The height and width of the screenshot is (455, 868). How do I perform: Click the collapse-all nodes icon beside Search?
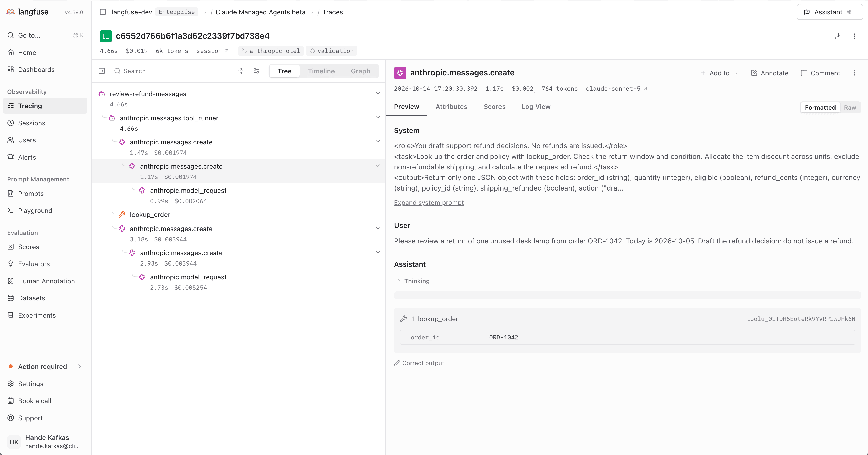pyautogui.click(x=241, y=71)
